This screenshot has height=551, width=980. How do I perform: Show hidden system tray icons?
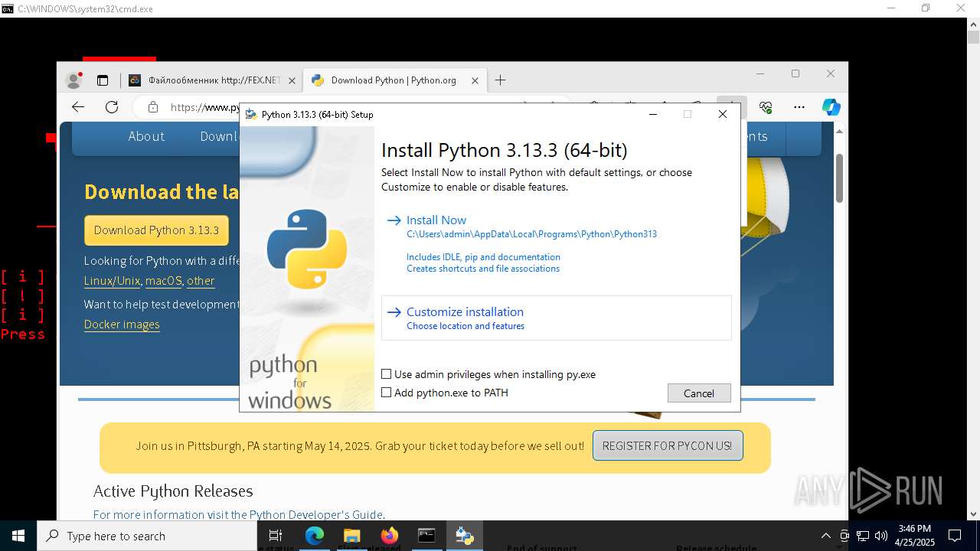point(825,536)
